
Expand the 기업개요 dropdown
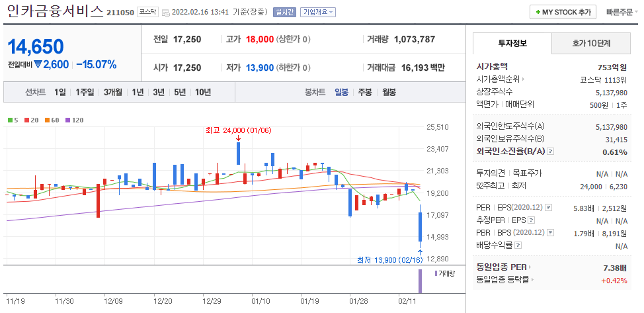318,13
